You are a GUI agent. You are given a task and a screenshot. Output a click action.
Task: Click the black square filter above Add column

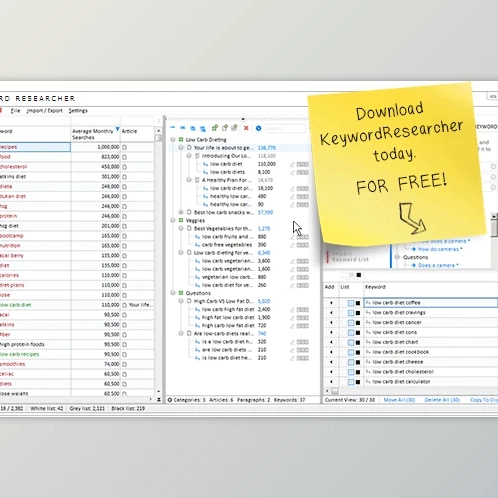[x=359, y=275]
